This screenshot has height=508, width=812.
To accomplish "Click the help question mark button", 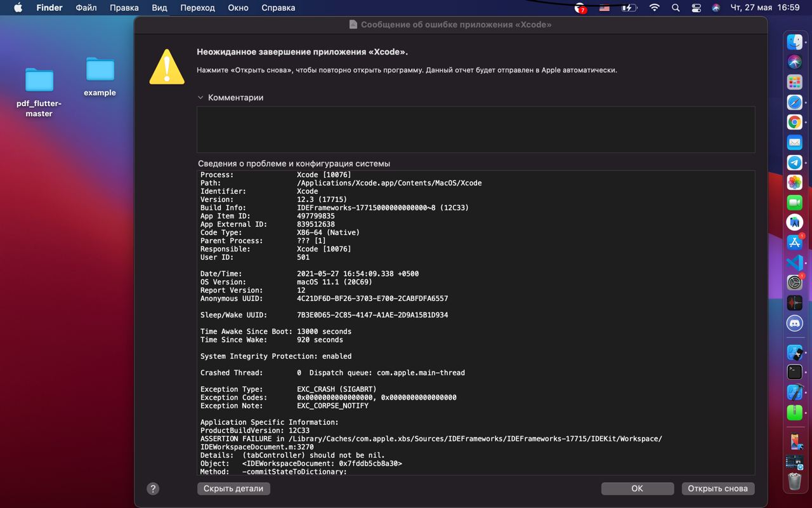I will pos(153,488).
